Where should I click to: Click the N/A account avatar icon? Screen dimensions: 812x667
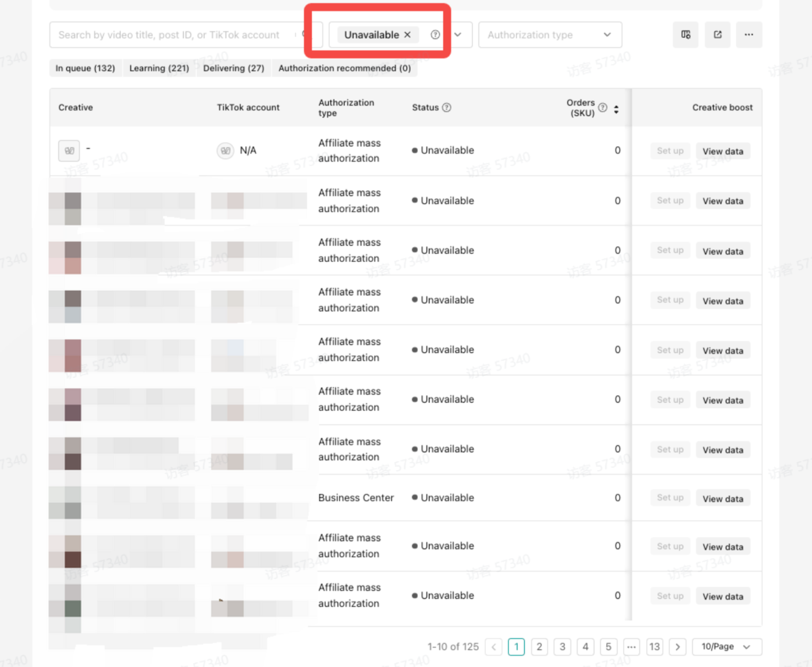point(225,150)
